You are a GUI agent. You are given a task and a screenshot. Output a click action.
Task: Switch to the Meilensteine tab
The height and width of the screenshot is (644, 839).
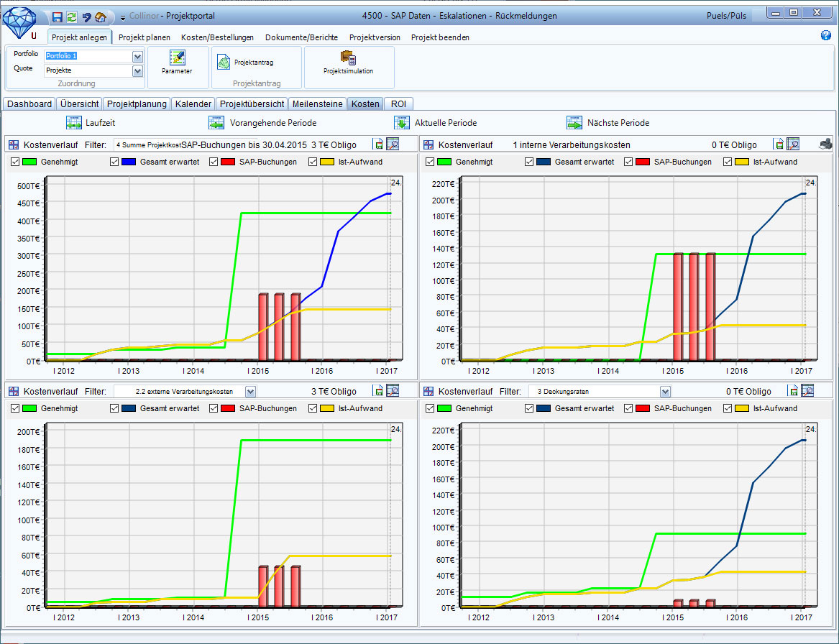[317, 104]
